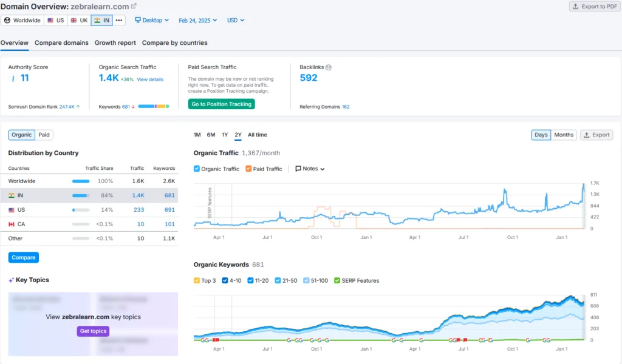This screenshot has width=622, height=364.
Task: Expand the Notes dropdown
Action: click(310, 169)
